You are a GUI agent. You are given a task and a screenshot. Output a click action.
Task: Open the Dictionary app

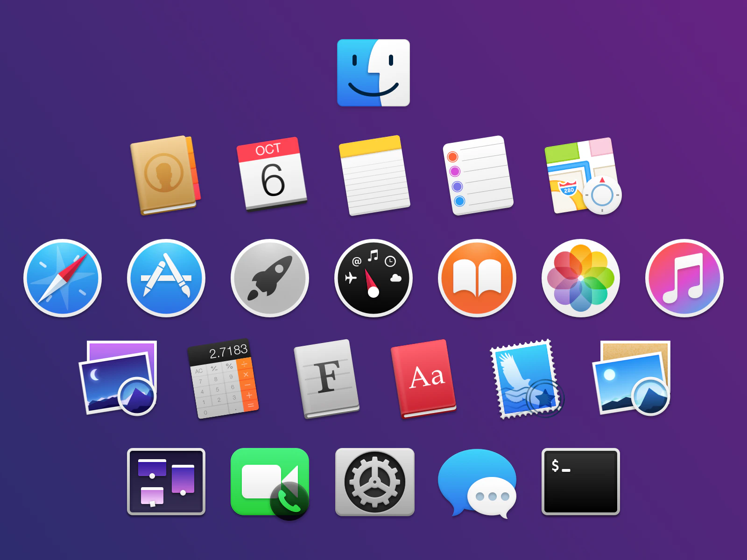424,378
